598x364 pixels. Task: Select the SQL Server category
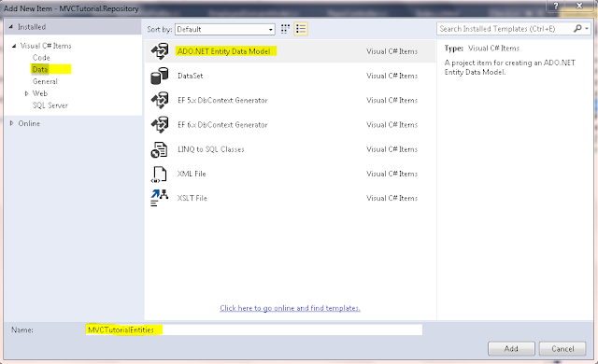click(50, 105)
